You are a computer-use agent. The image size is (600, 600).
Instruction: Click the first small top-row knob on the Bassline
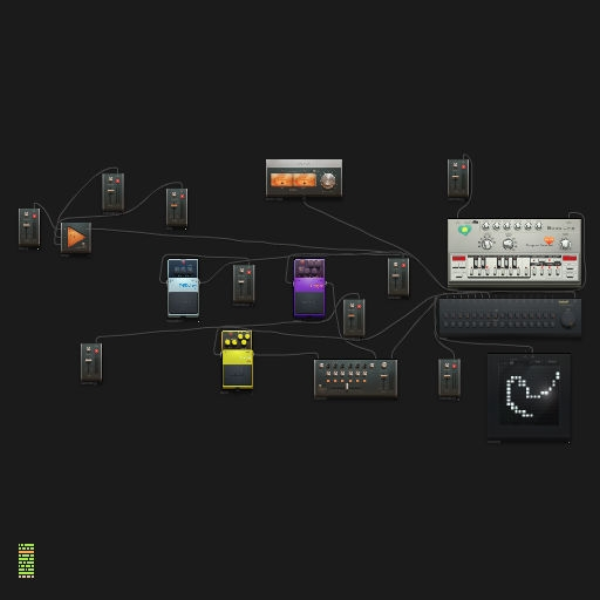[x=486, y=227]
